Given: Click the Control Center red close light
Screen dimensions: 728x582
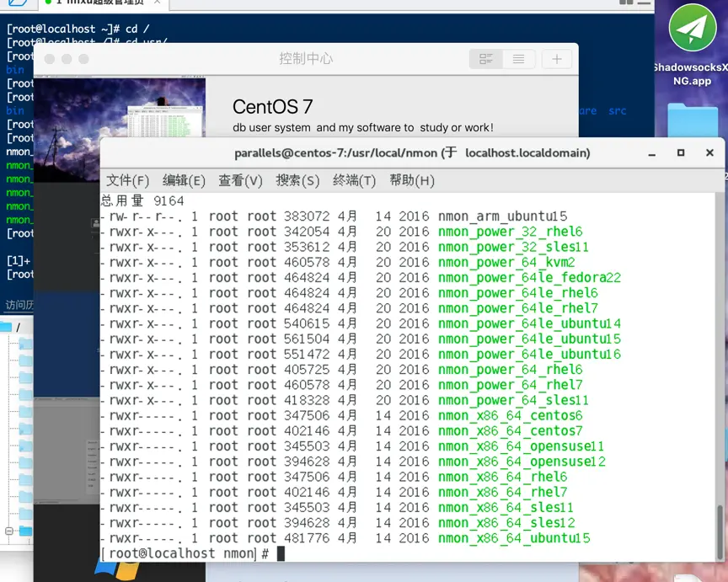Looking at the screenshot, I should [x=50, y=59].
